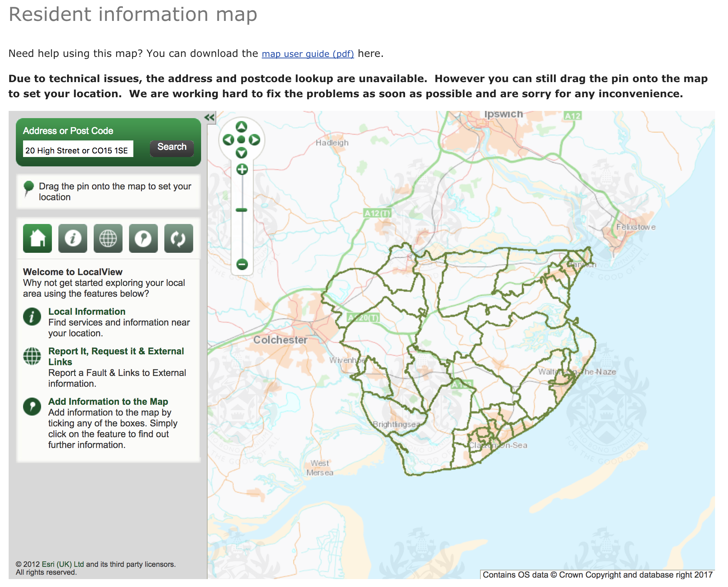Image resolution: width=728 pixels, height=587 pixels.
Task: Zoom in using the plus button
Action: tap(242, 169)
